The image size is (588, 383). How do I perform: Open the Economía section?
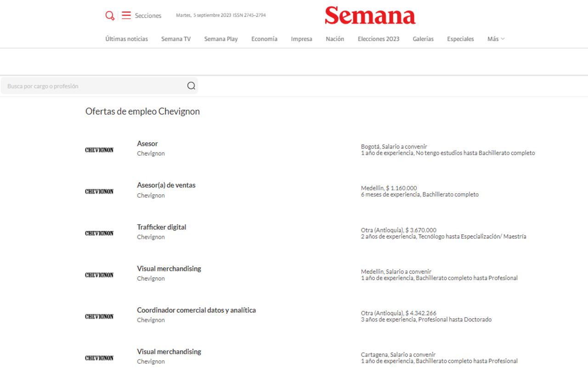tap(264, 39)
